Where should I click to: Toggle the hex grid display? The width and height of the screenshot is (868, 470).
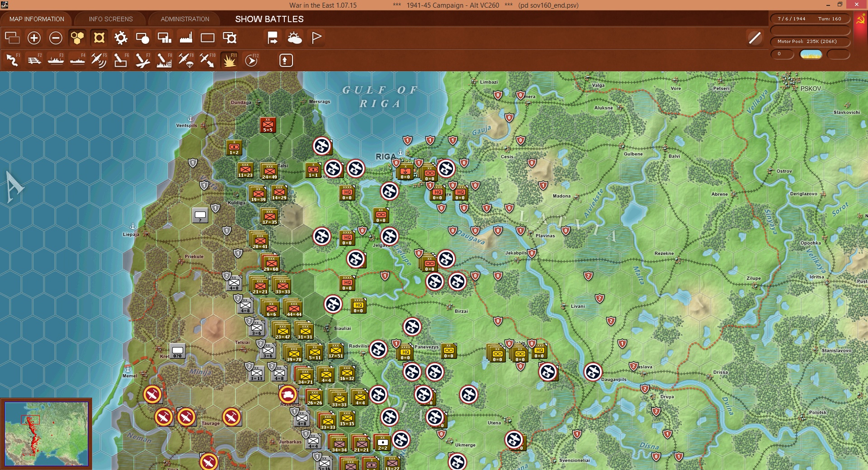(x=77, y=38)
